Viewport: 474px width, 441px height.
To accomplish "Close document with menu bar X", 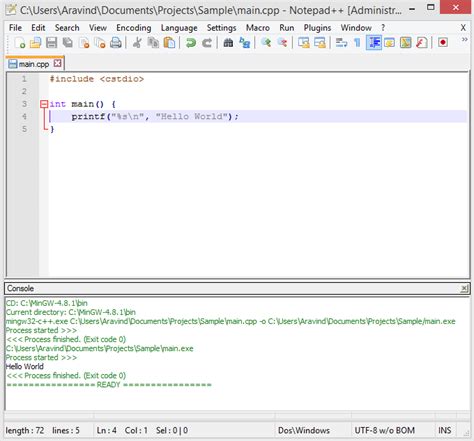I will click(463, 28).
